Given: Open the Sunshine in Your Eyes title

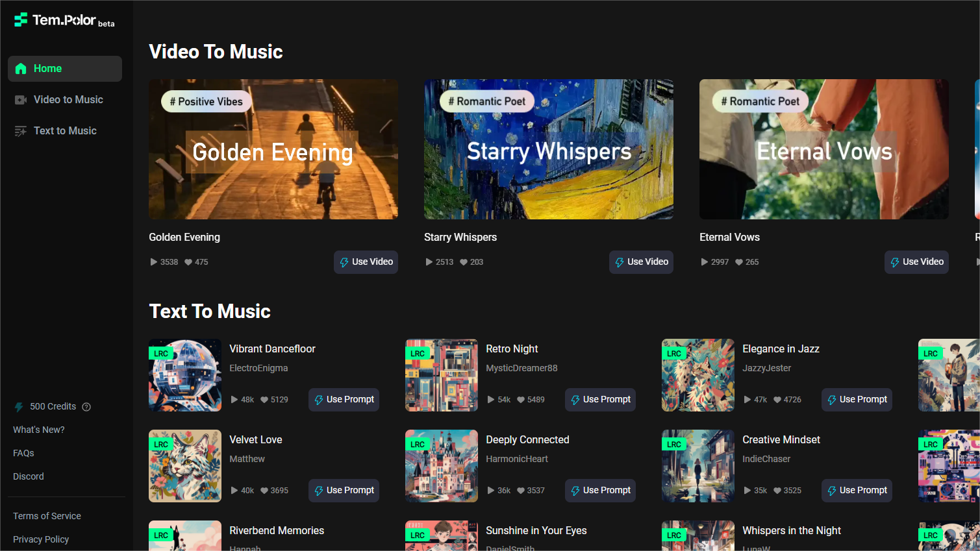Looking at the screenshot, I should point(536,530).
